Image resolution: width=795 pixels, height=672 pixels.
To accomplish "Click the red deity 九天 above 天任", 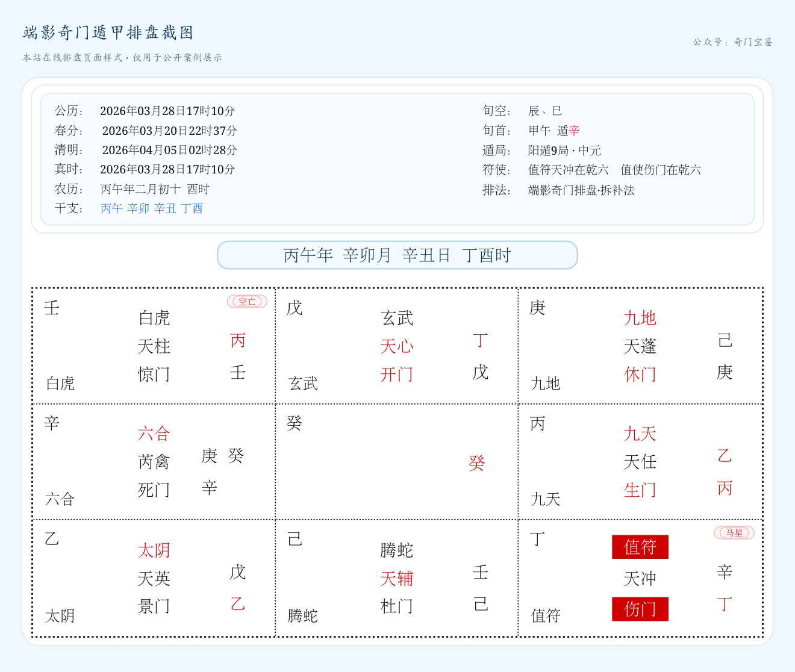I will click(640, 434).
